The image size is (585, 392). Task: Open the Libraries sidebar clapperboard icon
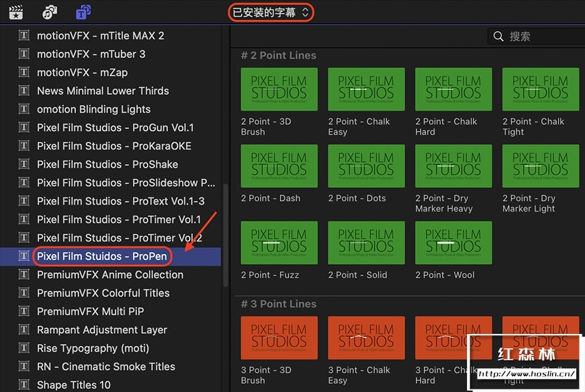tap(16, 12)
